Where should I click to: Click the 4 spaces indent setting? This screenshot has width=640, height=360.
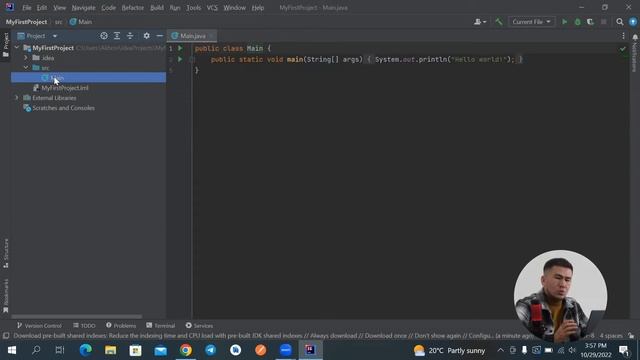[611, 336]
